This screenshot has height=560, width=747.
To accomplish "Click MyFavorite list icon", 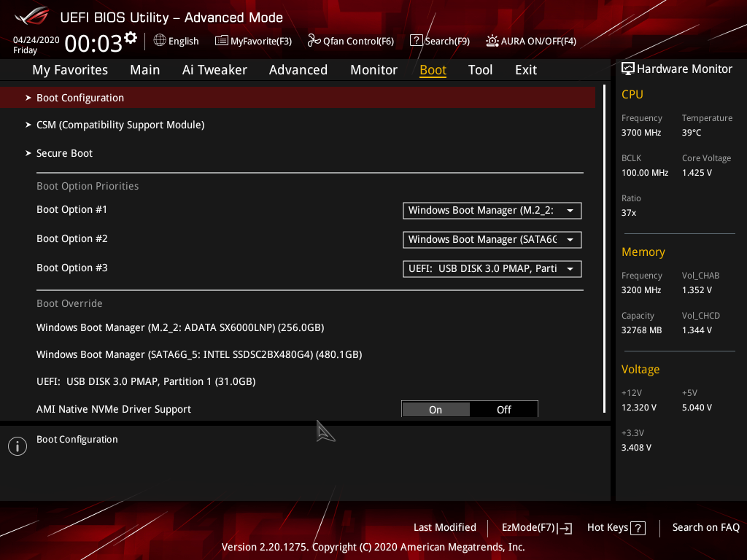I will pos(221,41).
